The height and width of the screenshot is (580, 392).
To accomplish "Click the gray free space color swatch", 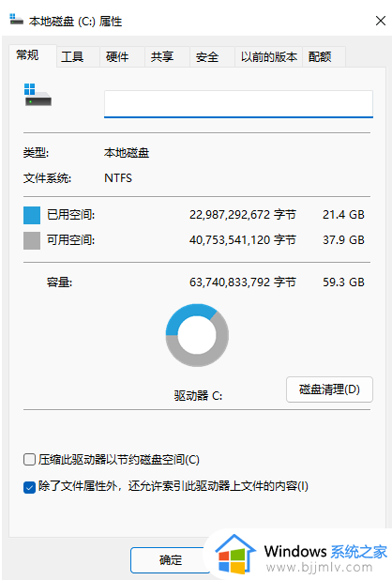I will pyautogui.click(x=32, y=240).
